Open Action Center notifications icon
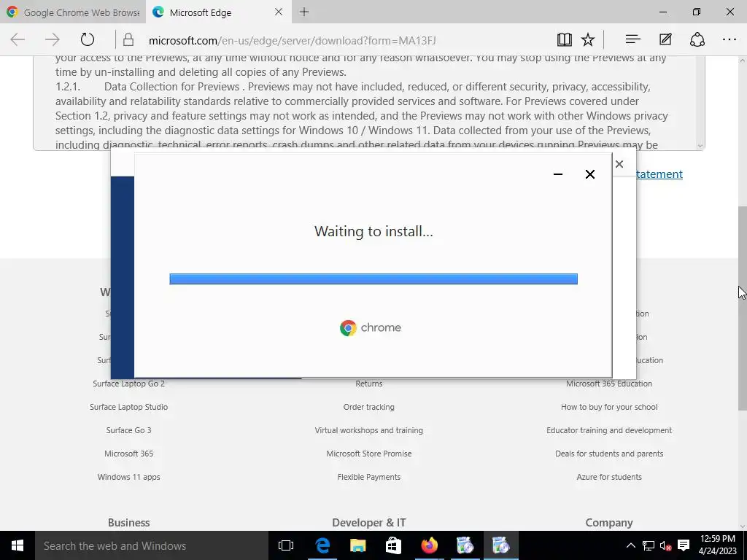Screen dimensions: 747x560 (x=684, y=545)
